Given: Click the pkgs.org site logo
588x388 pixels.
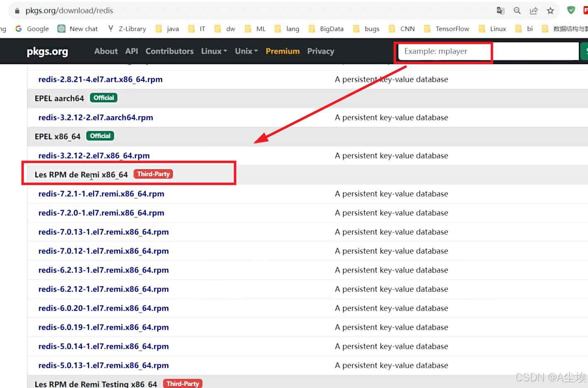Looking at the screenshot, I should point(47,51).
